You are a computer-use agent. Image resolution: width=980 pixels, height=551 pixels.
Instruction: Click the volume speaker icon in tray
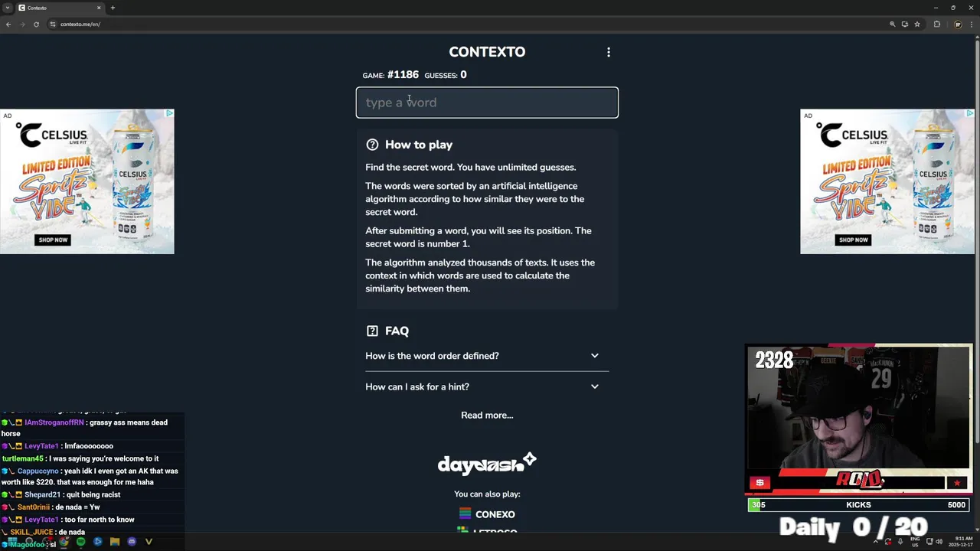pos(939,542)
